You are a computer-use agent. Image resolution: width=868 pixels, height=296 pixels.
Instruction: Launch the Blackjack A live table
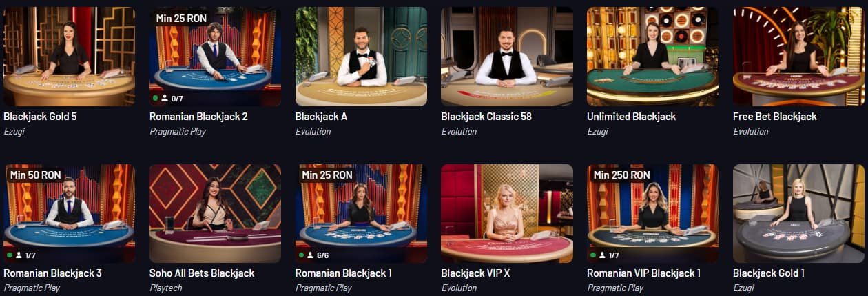tap(361, 57)
